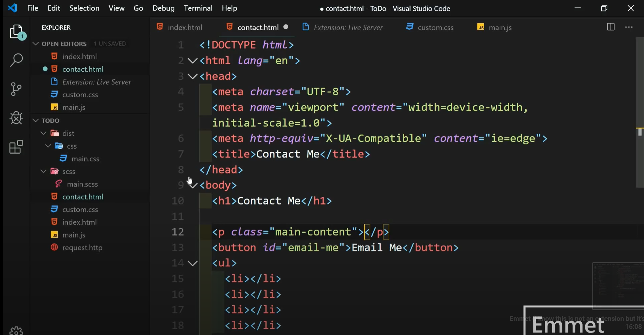Open main.scss in the explorer
The image size is (644, 335).
point(82,184)
